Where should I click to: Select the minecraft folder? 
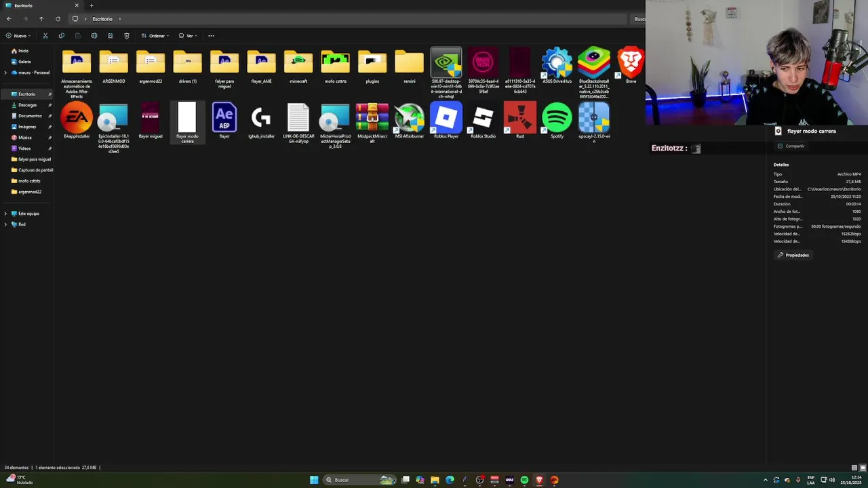click(x=298, y=66)
